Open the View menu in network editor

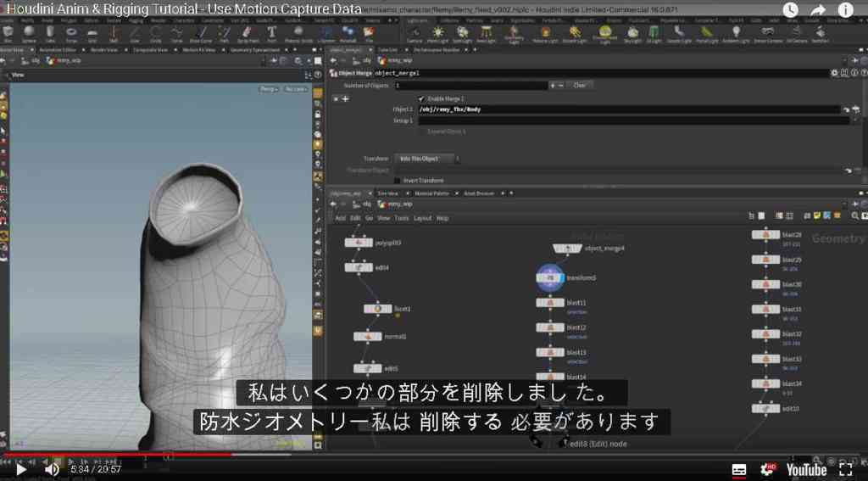click(383, 218)
